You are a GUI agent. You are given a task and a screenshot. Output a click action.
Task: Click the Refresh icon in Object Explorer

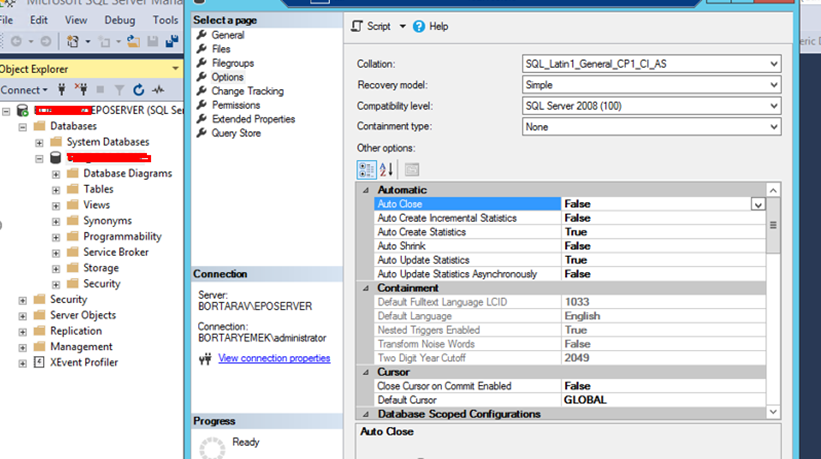click(x=138, y=90)
